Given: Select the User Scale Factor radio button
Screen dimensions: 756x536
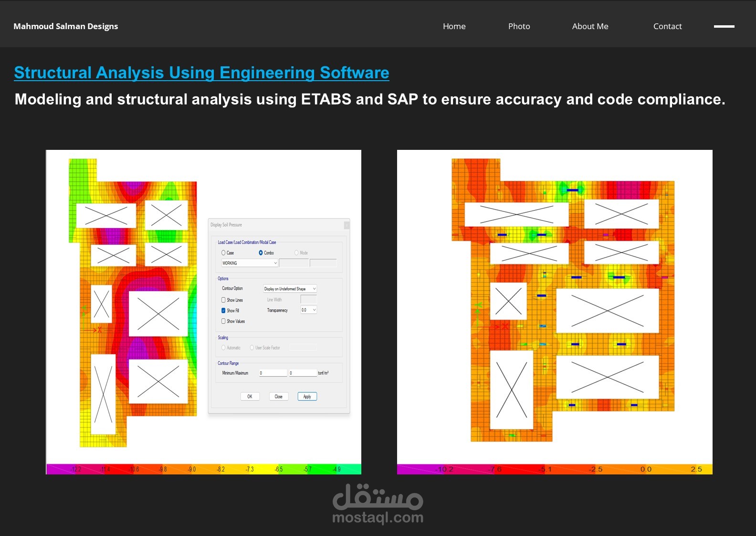Looking at the screenshot, I should coord(252,347).
